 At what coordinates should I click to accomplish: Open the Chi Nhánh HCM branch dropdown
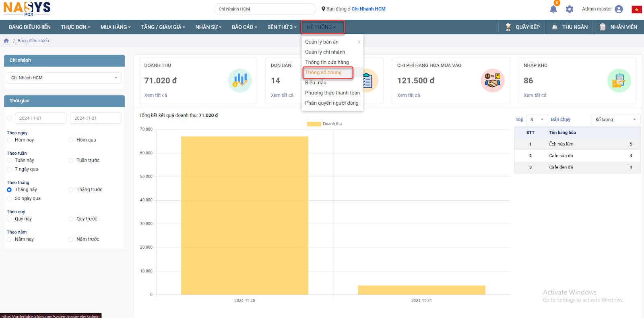point(64,78)
